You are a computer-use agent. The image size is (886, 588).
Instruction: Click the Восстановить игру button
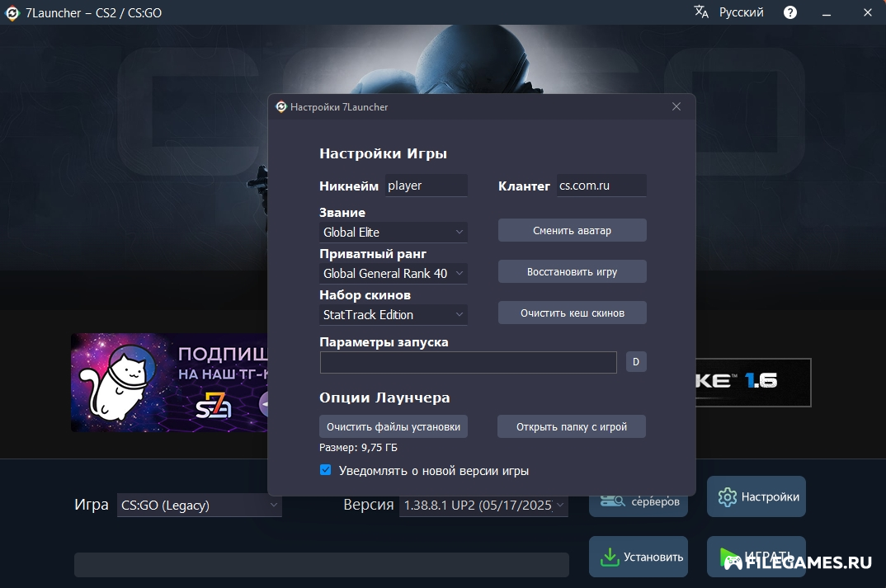pyautogui.click(x=572, y=271)
